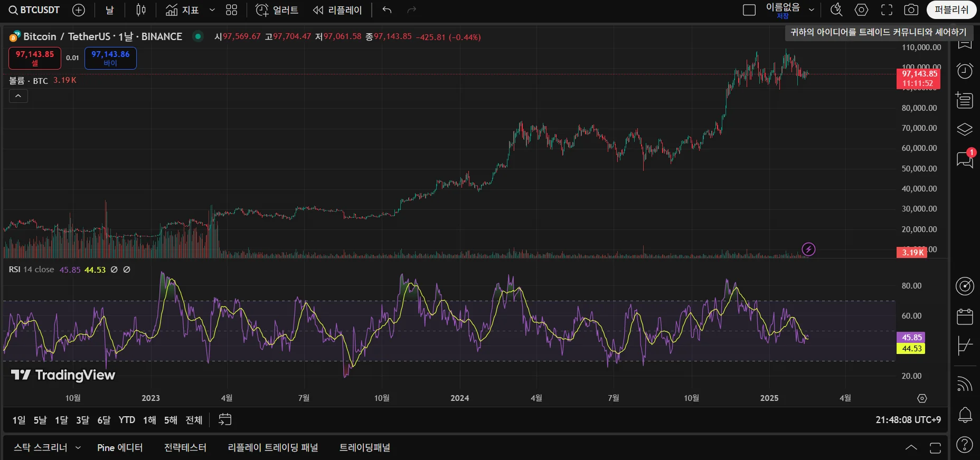Click the go-to-date calendar icon
Screen dimensions: 980x460
click(x=225, y=419)
